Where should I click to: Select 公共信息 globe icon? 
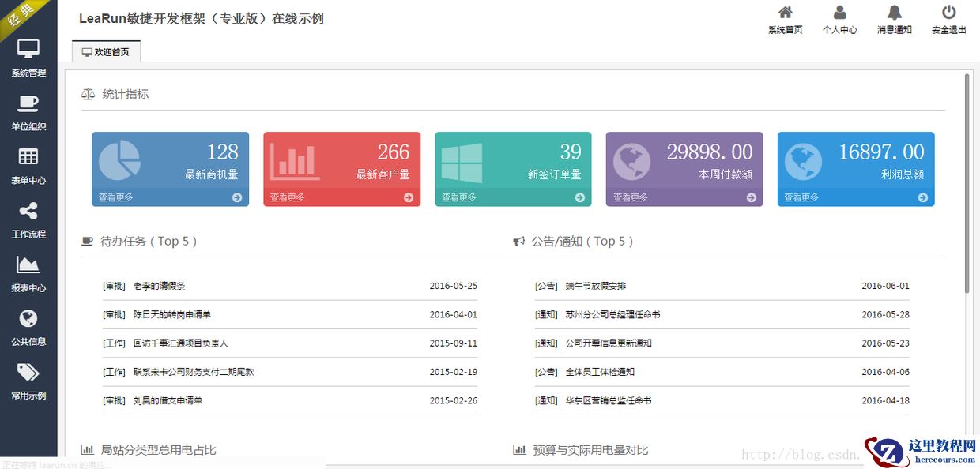point(28,327)
